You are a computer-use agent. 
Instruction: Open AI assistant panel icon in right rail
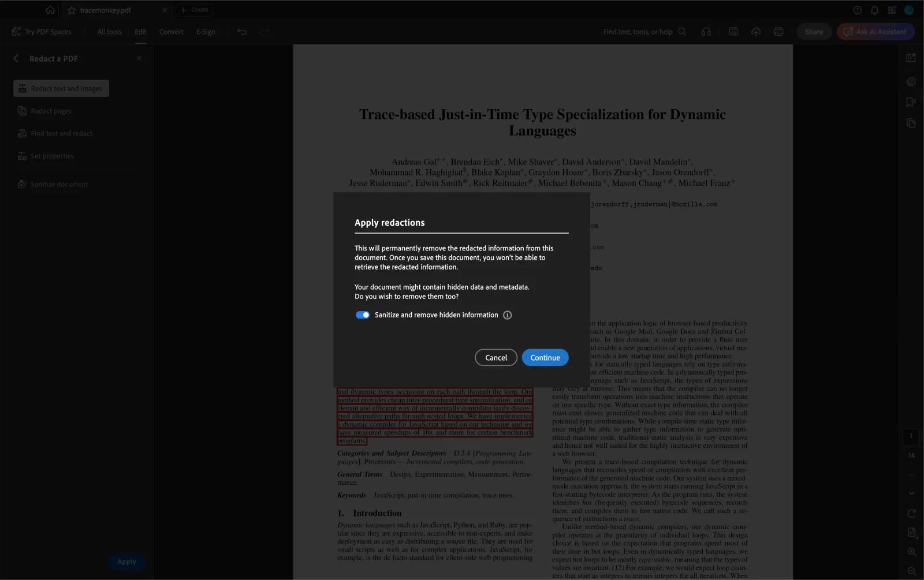click(x=911, y=58)
